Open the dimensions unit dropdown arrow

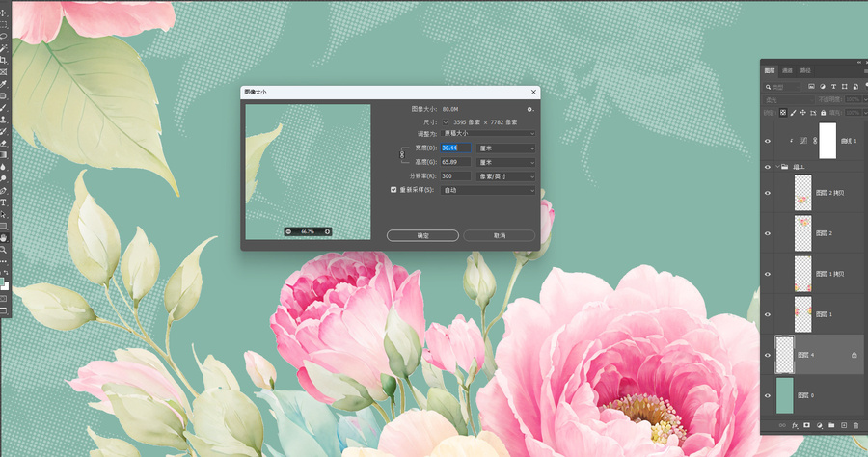tap(446, 122)
